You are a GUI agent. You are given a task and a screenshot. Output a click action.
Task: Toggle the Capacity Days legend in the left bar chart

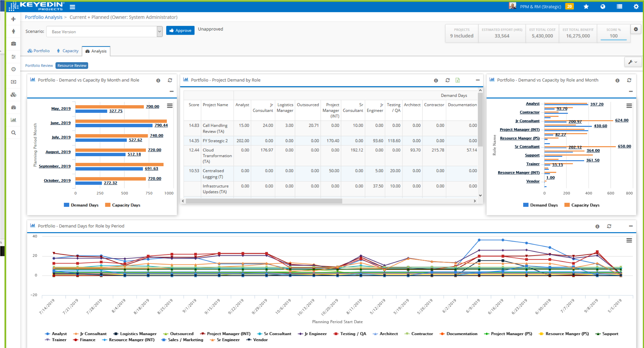click(x=123, y=205)
